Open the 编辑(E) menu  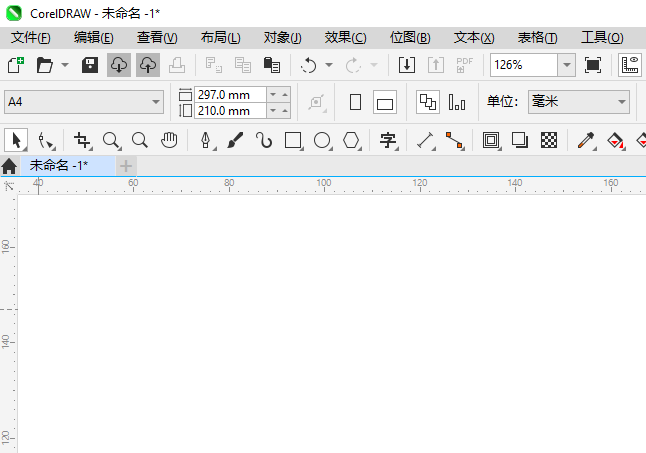click(x=94, y=38)
